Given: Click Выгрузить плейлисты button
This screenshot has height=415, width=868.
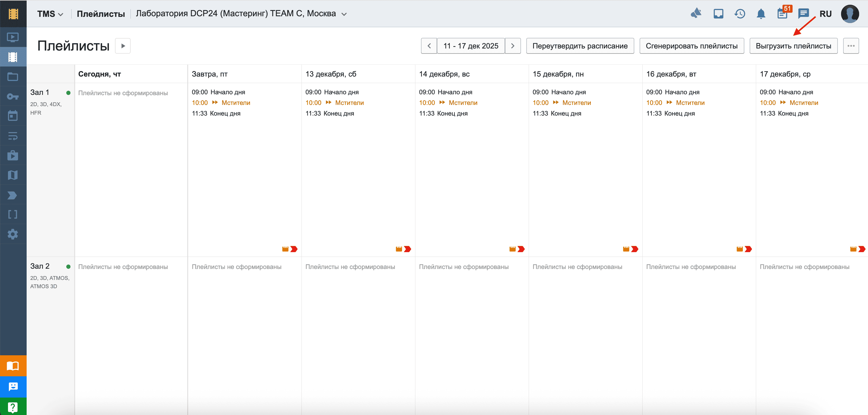Looking at the screenshot, I should (x=793, y=46).
